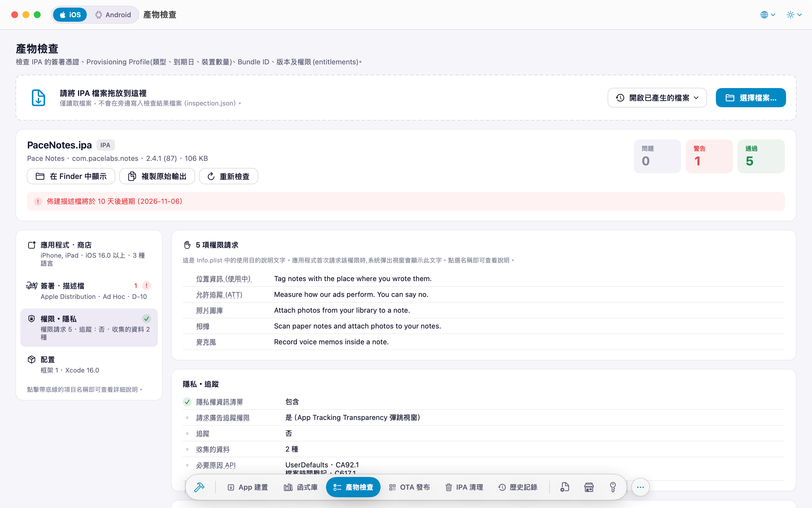Click the 問題 0 summary card
812x508 pixels.
point(657,156)
